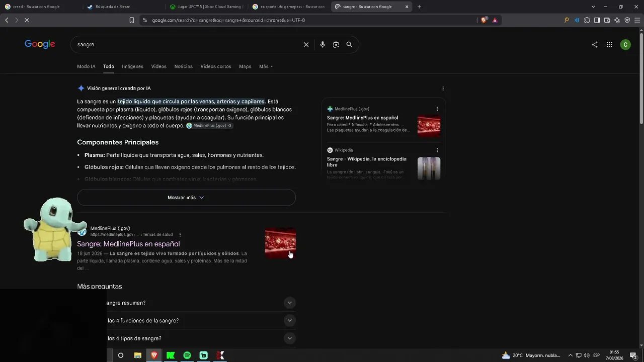644x362 pixels.
Task: Switch to the Xbox Cloud Gaming tab
Action: 206,7
